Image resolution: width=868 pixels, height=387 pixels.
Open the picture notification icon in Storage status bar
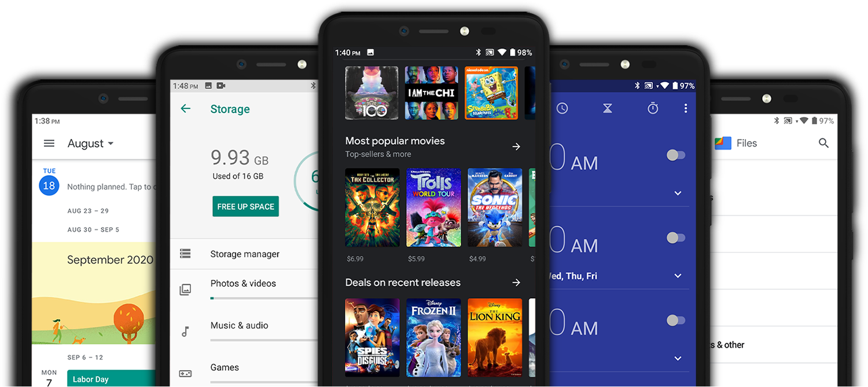[208, 86]
